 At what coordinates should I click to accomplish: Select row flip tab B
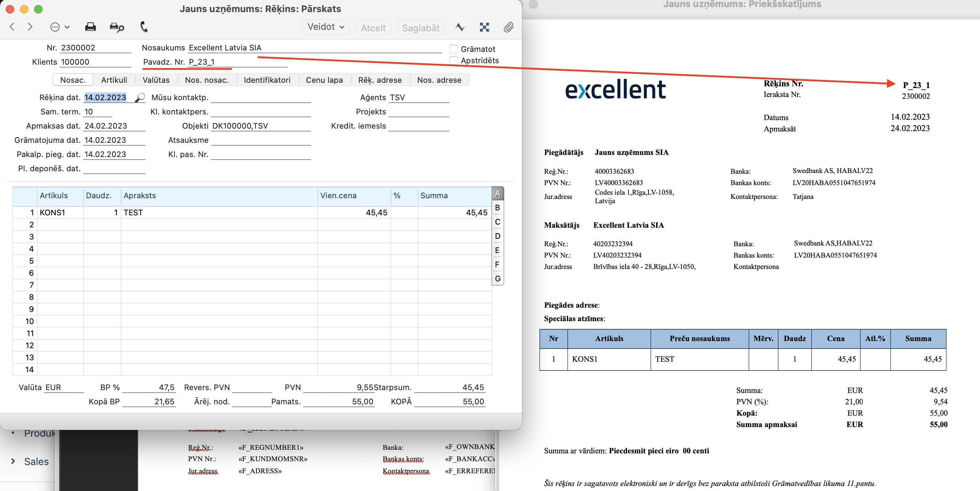pyautogui.click(x=497, y=208)
